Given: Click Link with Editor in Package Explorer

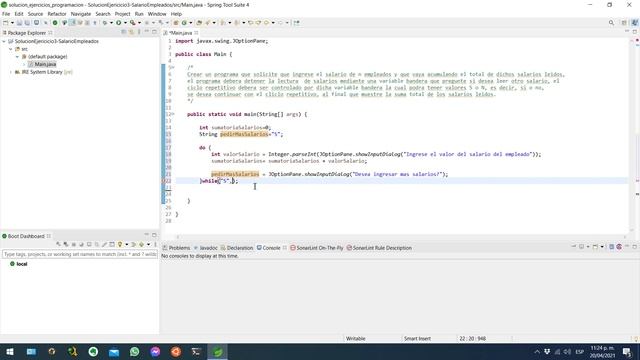Looking at the screenshot, I should 131,32.
